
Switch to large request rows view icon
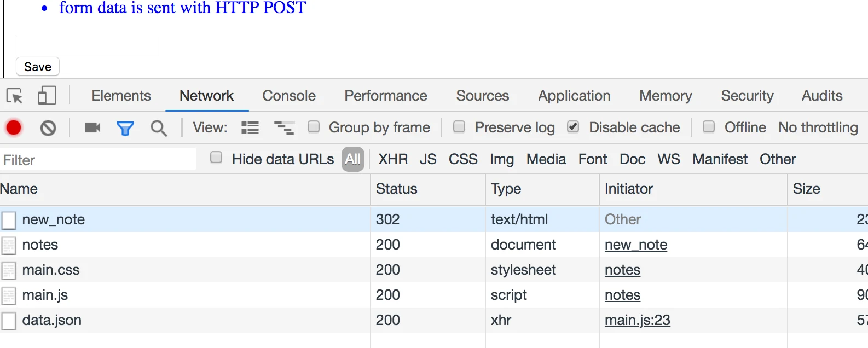(x=250, y=128)
